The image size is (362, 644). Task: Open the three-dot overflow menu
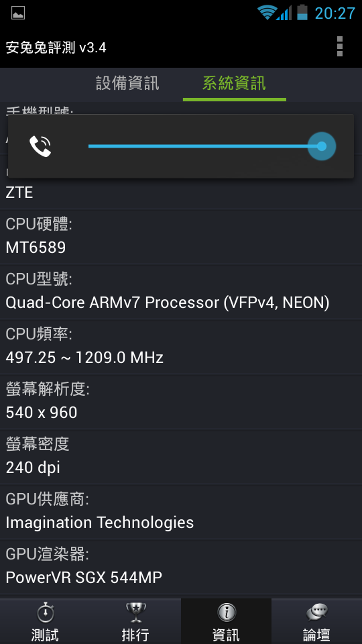pos(339,46)
